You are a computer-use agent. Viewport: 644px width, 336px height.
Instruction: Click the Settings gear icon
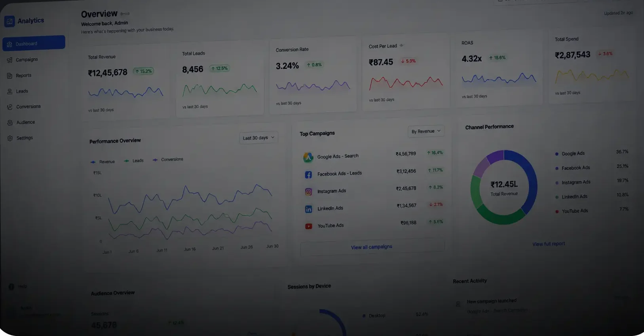click(10, 138)
